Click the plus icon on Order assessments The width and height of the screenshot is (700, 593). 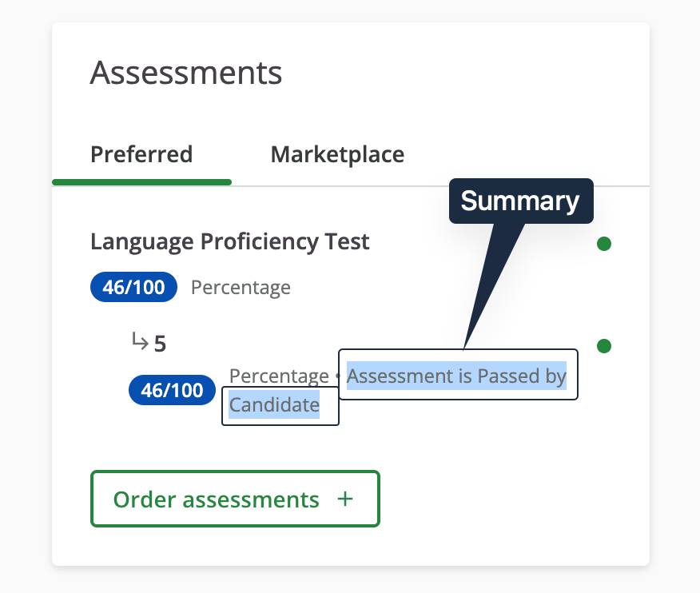345,498
